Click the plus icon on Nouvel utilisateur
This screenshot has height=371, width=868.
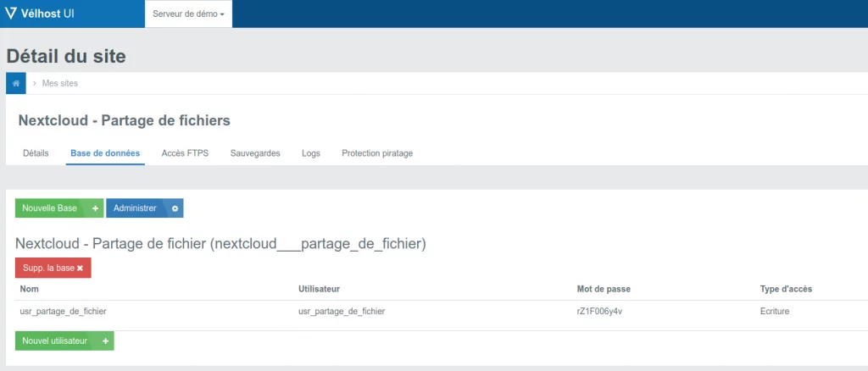pos(105,341)
